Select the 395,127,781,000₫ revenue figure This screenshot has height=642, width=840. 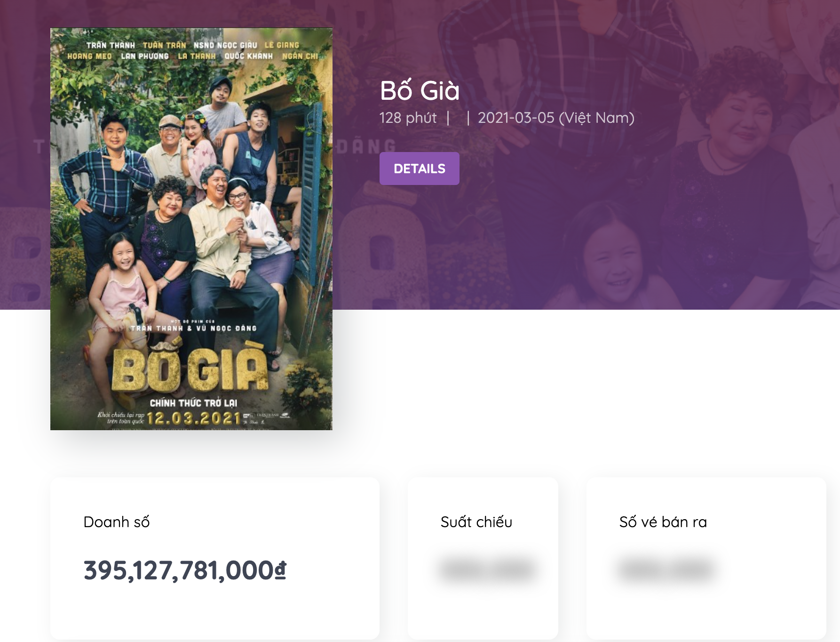(184, 570)
